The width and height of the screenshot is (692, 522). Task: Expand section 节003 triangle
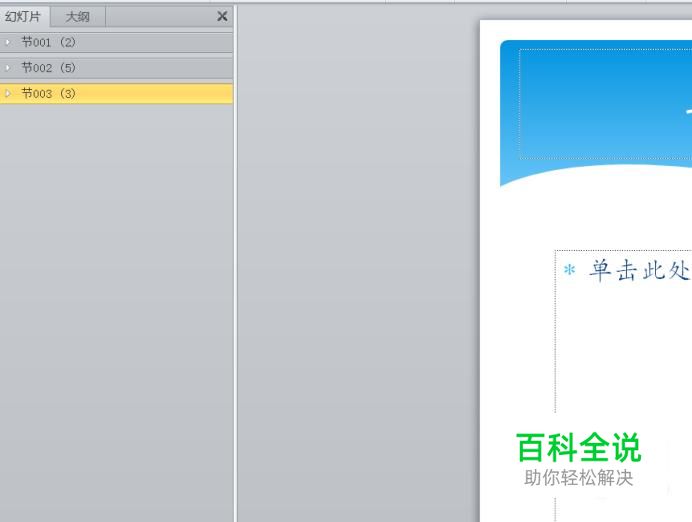pyautogui.click(x=8, y=94)
